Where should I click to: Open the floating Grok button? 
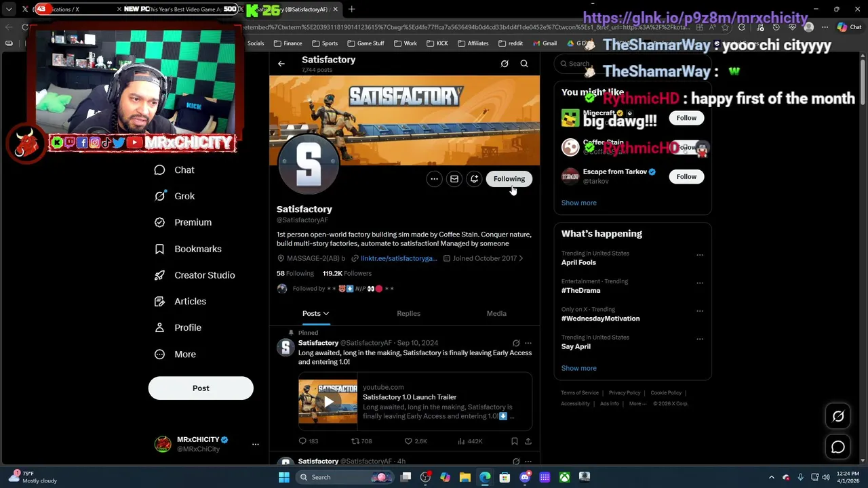pos(838,417)
